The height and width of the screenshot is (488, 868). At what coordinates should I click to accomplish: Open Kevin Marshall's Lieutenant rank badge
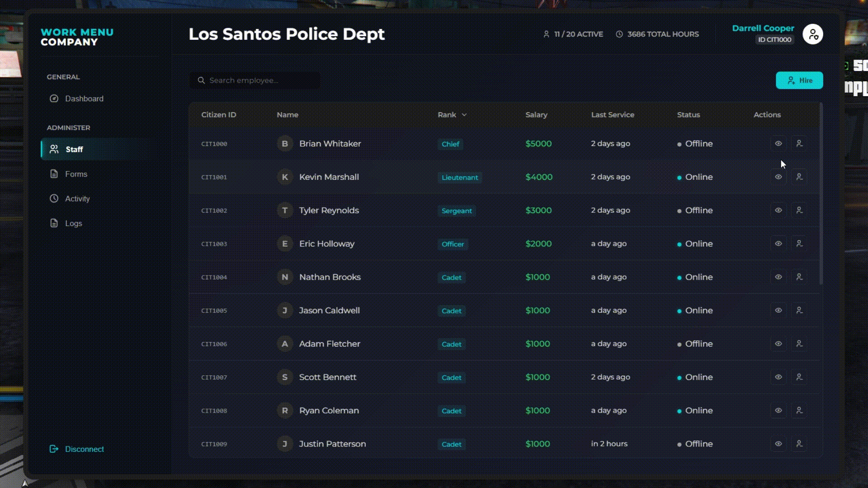tap(459, 178)
